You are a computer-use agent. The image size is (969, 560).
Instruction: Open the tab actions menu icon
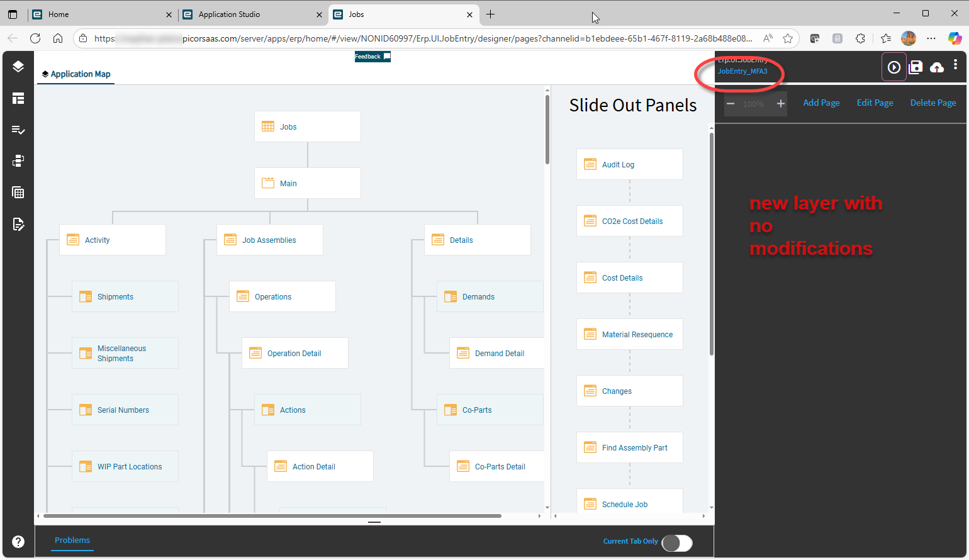click(x=13, y=14)
